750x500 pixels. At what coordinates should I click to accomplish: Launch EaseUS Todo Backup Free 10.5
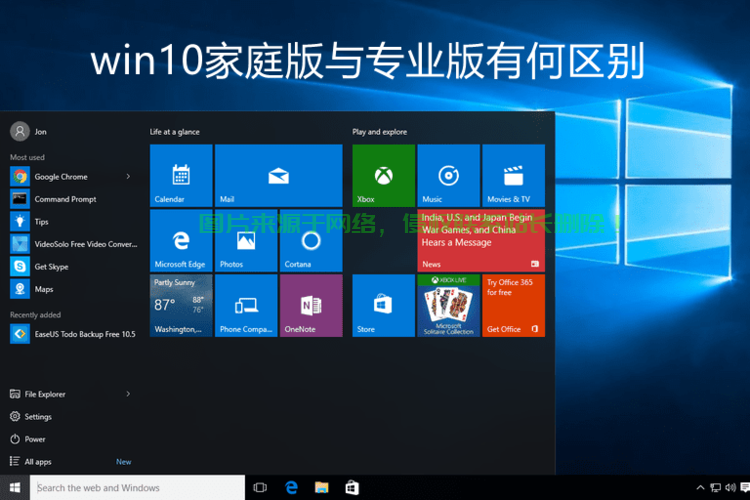click(74, 334)
